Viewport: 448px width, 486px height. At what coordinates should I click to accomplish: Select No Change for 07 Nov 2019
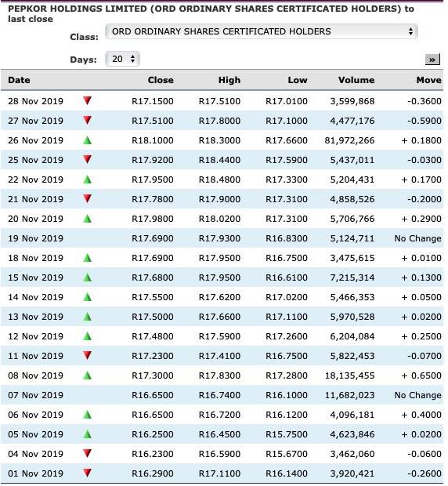(417, 395)
